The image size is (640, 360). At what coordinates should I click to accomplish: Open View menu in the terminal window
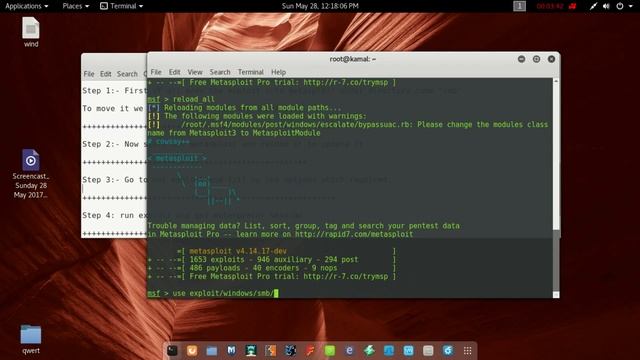(195, 72)
